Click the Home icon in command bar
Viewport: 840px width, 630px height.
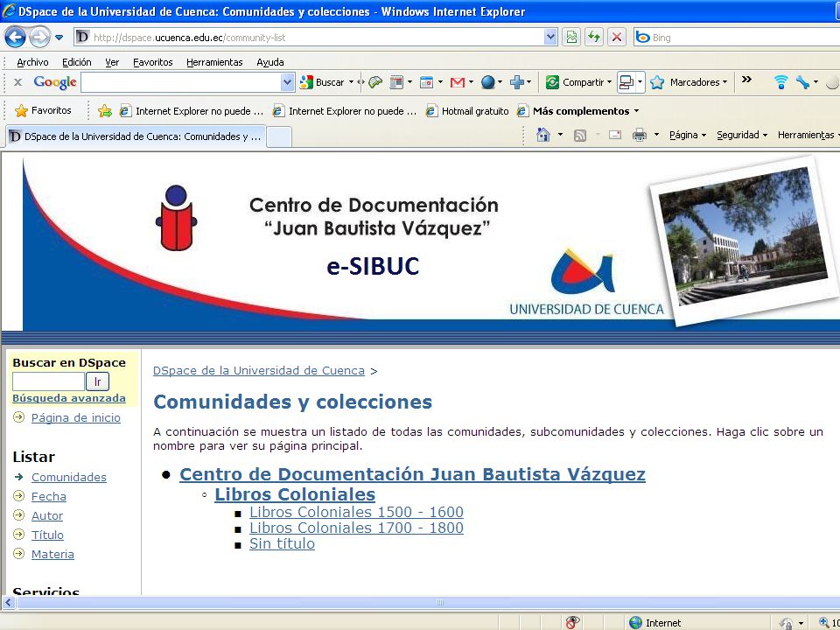point(543,135)
